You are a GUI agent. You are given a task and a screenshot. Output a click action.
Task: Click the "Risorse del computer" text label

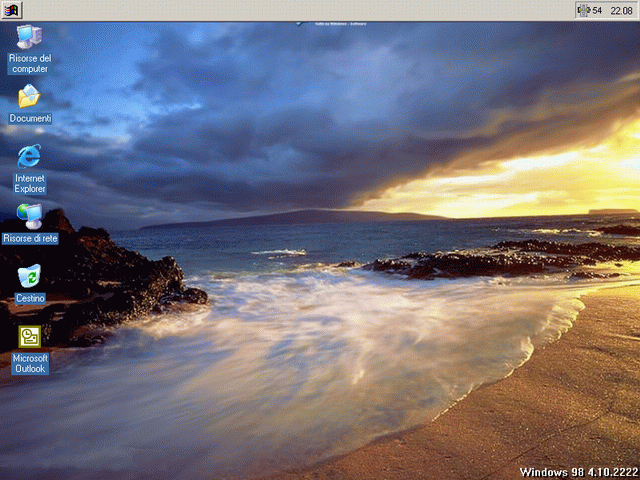click(x=29, y=64)
